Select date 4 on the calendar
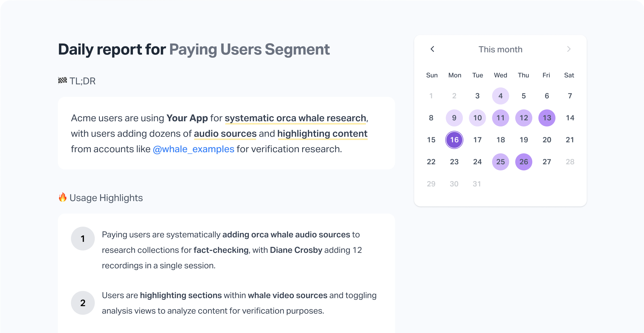 [500, 96]
